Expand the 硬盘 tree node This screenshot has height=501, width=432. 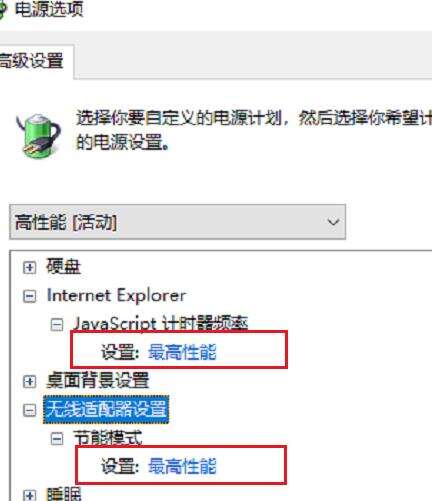pos(29,267)
